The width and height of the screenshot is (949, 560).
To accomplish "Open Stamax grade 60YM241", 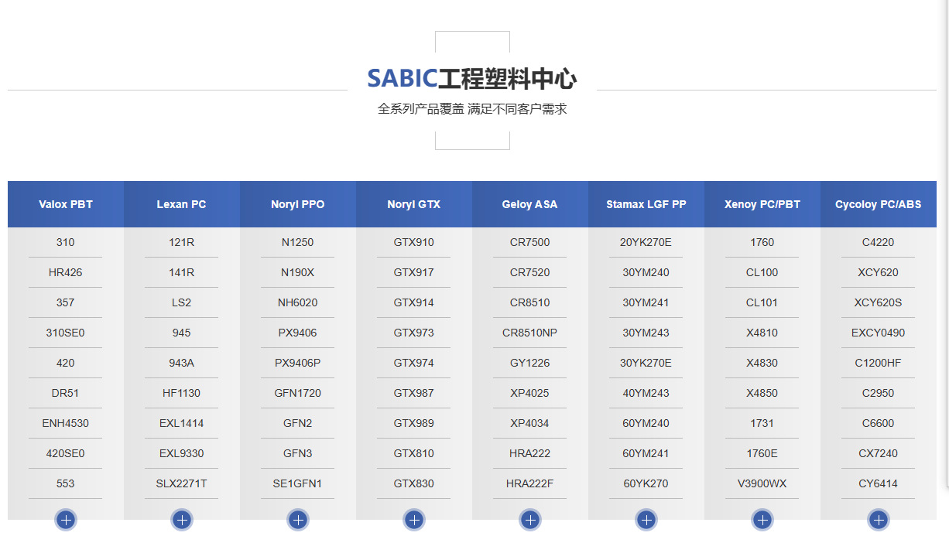I will pos(646,453).
